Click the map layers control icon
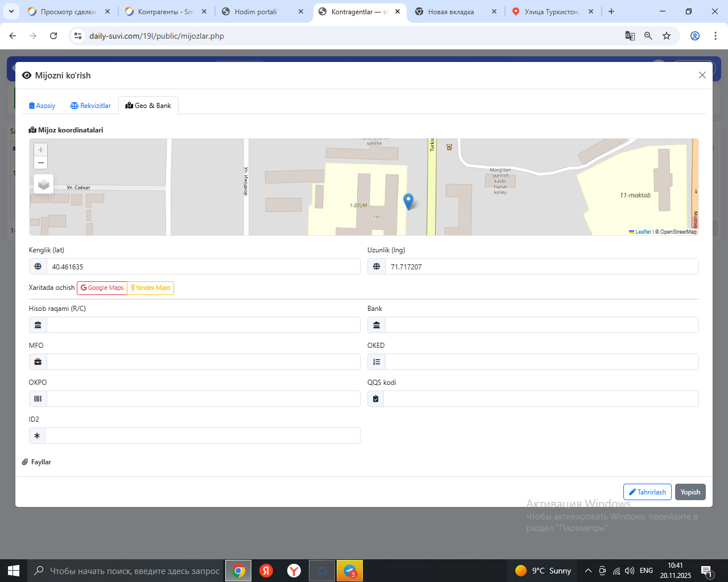The image size is (728, 582). click(x=44, y=184)
